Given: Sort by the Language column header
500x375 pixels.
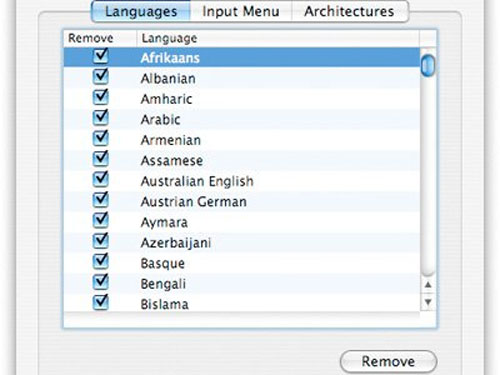Looking at the screenshot, I should 278,38.
